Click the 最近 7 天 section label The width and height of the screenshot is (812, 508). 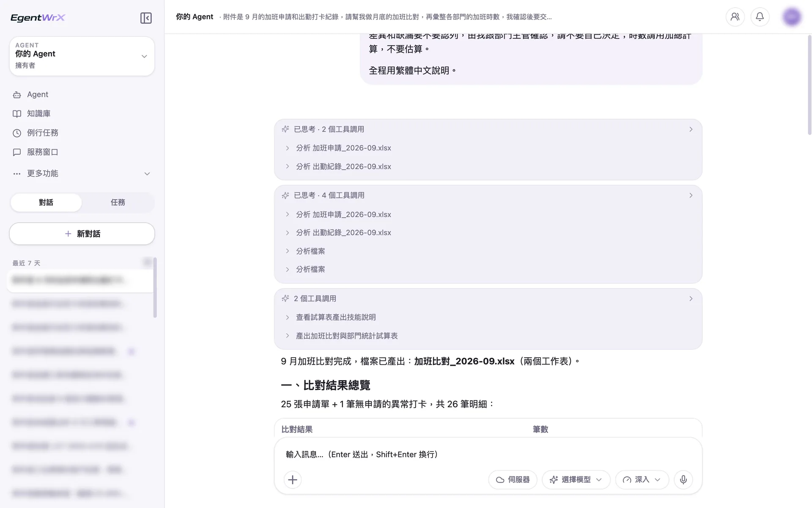tap(26, 263)
